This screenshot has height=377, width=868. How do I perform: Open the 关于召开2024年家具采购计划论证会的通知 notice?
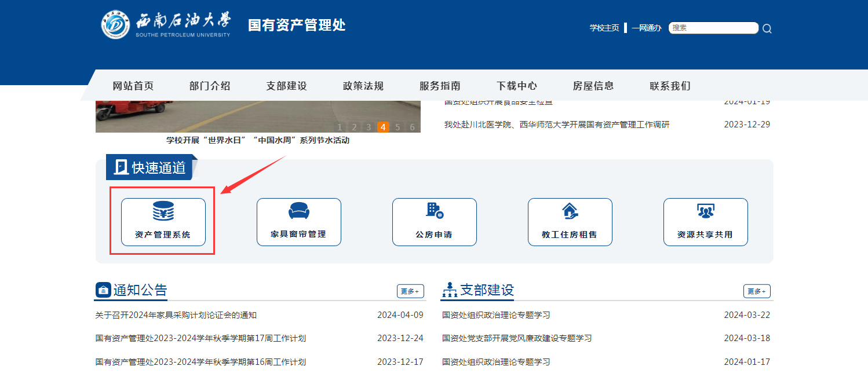(x=176, y=315)
